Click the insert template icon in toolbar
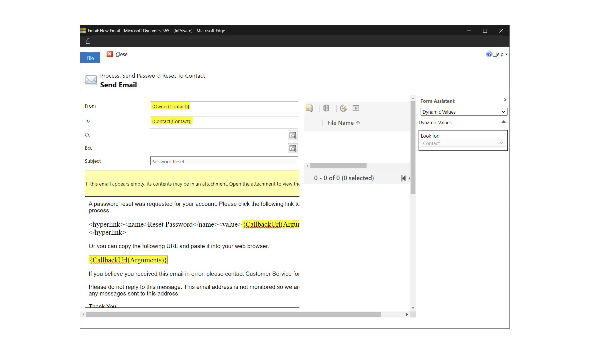Screen dimensions: 592x364 [326, 108]
